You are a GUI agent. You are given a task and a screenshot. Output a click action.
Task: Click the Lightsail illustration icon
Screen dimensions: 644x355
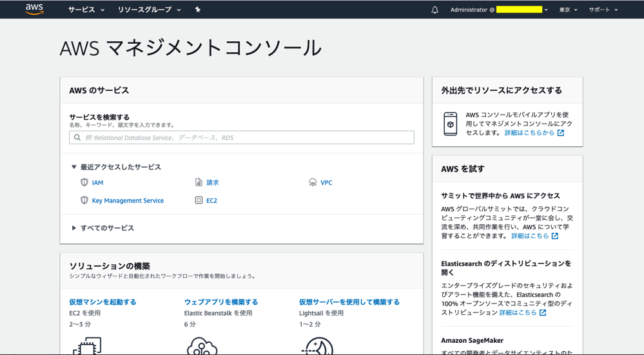(317, 346)
